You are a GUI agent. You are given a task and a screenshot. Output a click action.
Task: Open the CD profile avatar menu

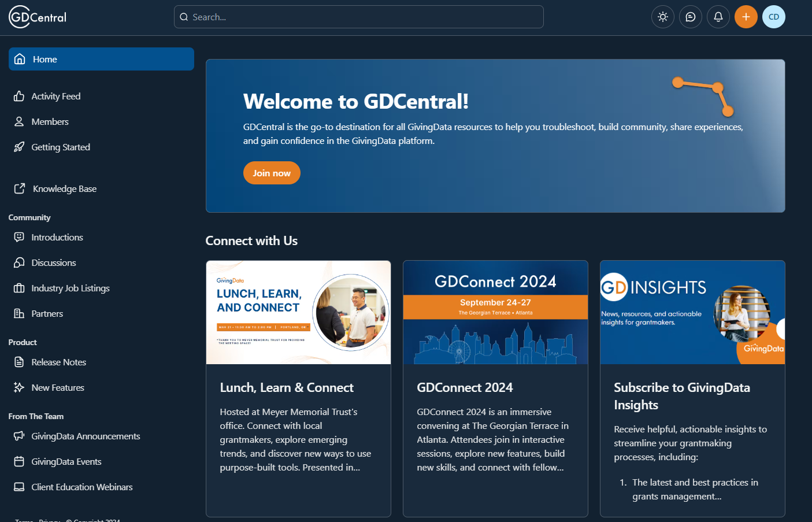774,17
